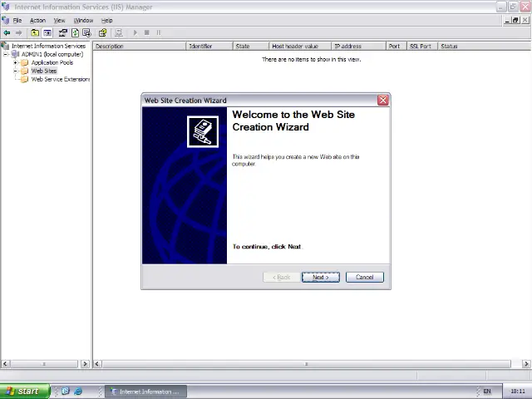Open Internet Explorer from Quick Launch
The height and width of the screenshot is (399, 532).
coord(78,392)
